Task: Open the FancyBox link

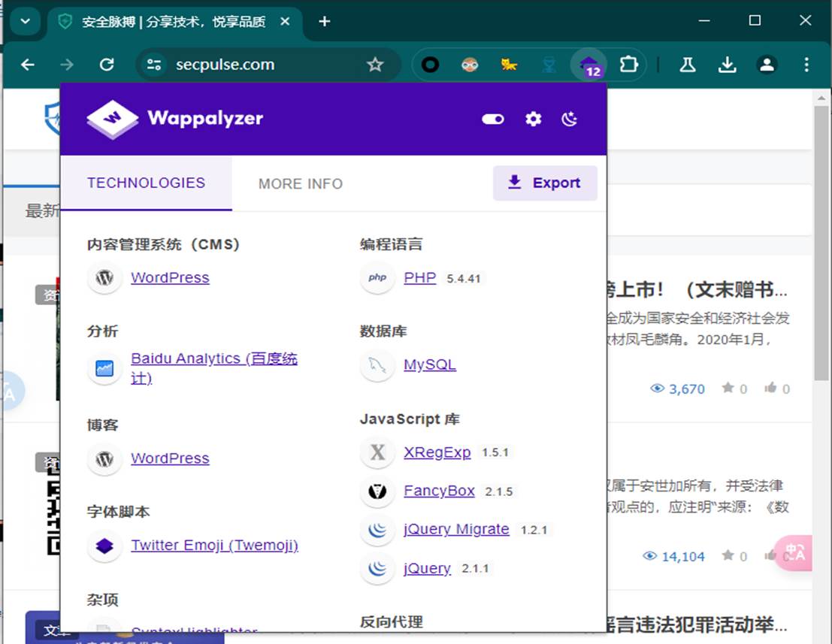Action: [x=440, y=491]
